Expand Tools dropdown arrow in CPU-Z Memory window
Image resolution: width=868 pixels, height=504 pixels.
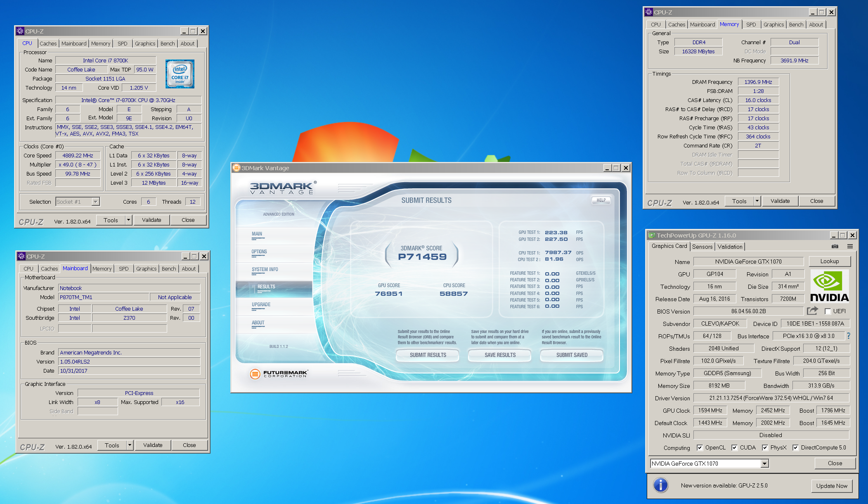757,201
